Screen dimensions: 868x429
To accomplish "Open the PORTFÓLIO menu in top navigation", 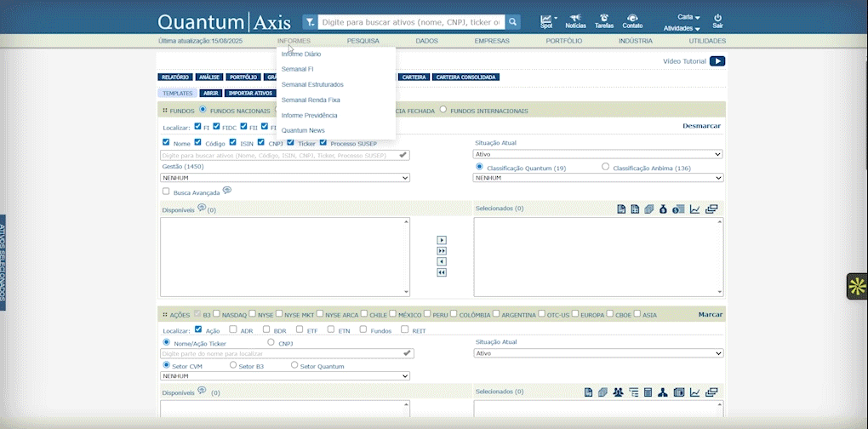I will [x=564, y=41].
